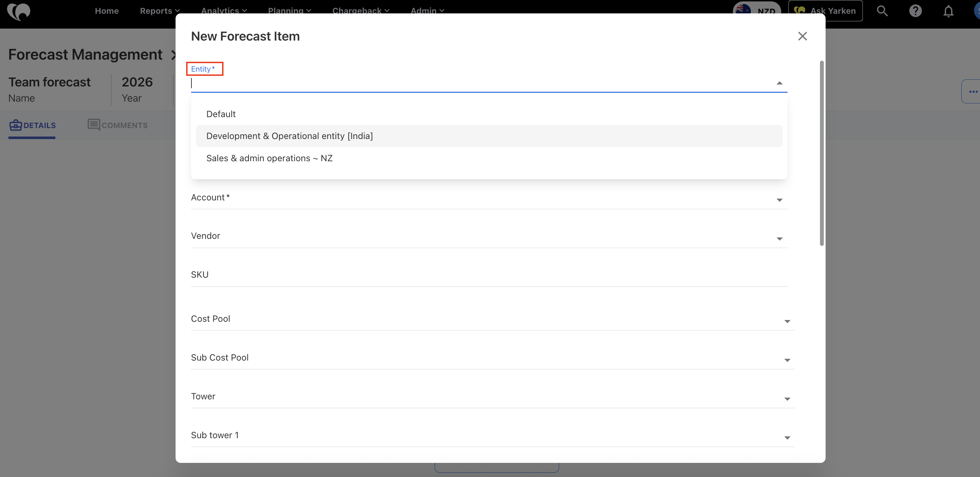Open the notifications bell
Image resolution: width=980 pixels, height=477 pixels.
coord(948,11)
